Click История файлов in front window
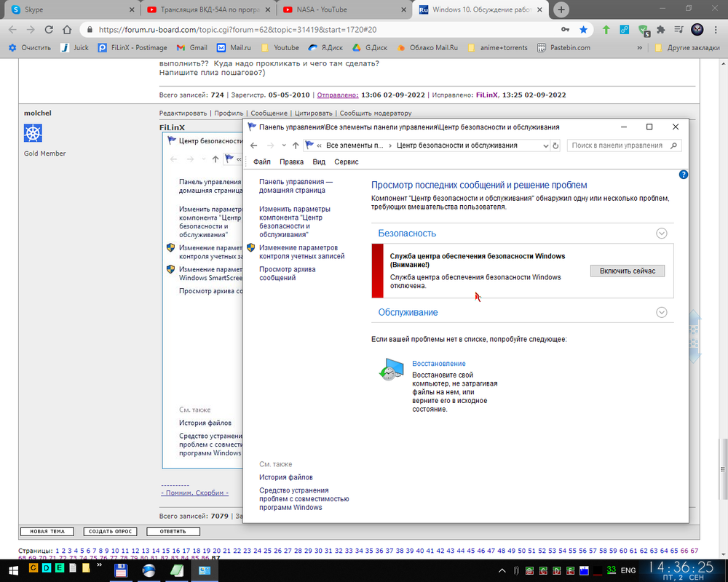Image resolution: width=728 pixels, height=582 pixels. click(286, 477)
